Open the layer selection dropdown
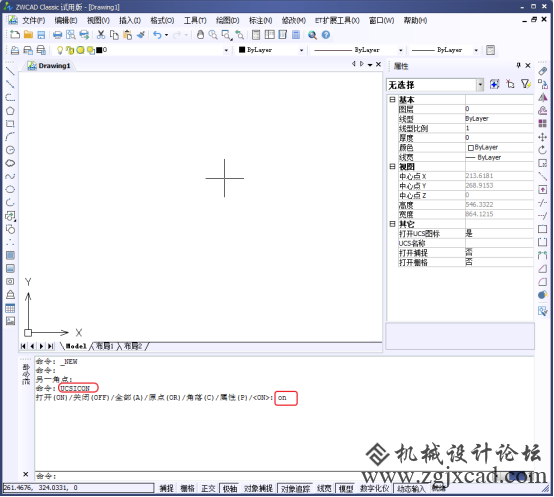The image size is (554, 497). pyautogui.click(x=226, y=50)
